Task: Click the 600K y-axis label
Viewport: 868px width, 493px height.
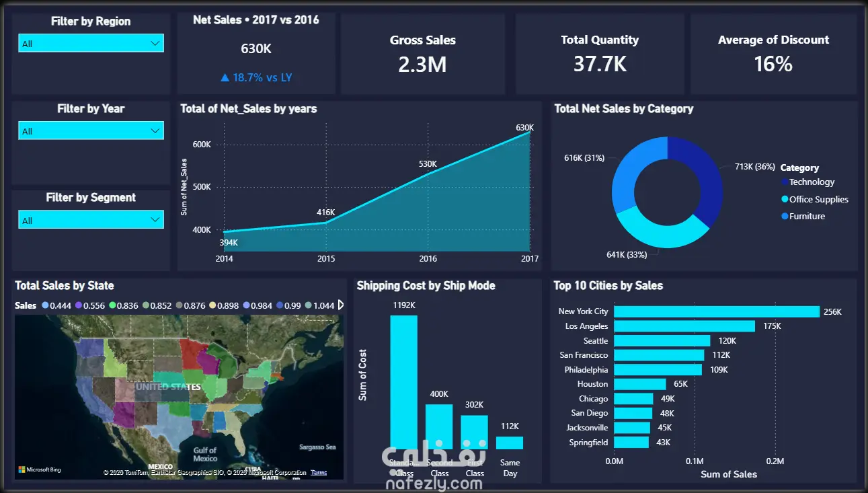Action: pos(202,145)
